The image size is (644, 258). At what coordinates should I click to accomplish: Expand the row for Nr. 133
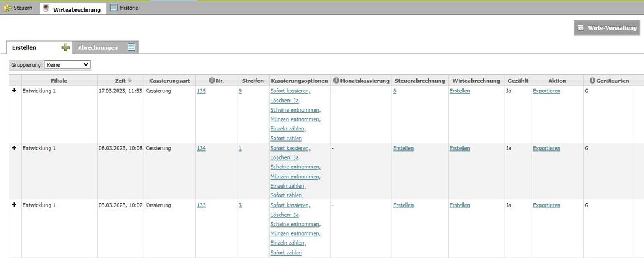click(14, 205)
